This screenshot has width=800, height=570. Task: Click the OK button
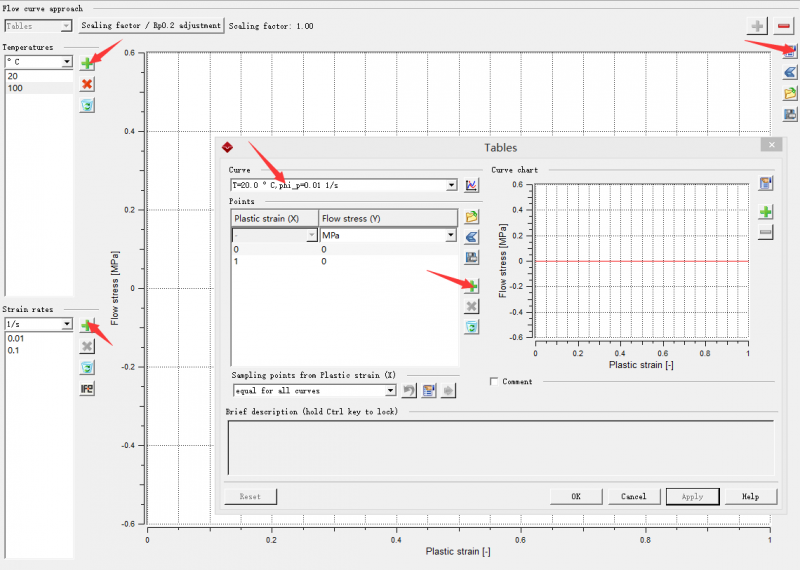point(576,497)
